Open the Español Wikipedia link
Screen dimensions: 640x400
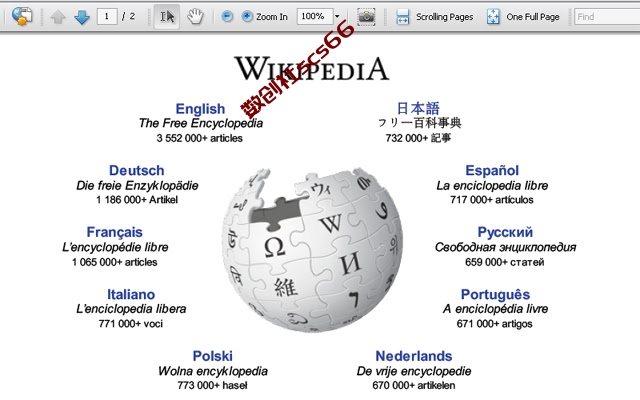pyautogui.click(x=492, y=170)
